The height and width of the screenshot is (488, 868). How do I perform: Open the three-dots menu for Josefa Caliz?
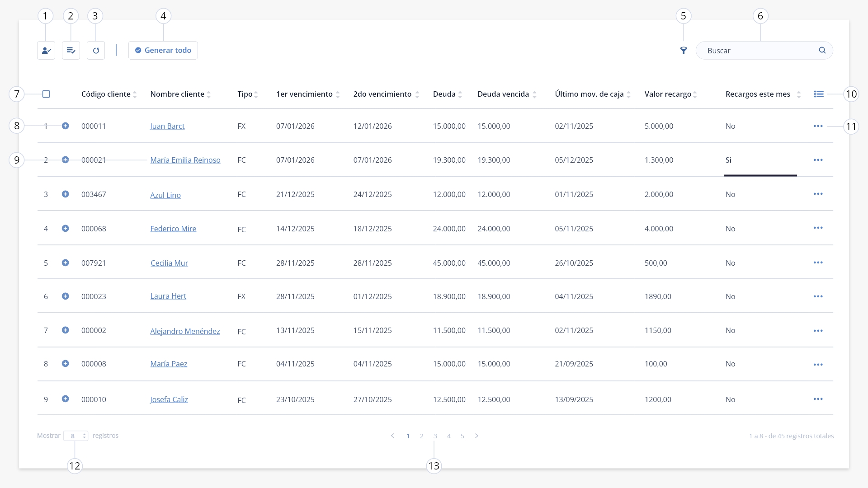click(818, 399)
